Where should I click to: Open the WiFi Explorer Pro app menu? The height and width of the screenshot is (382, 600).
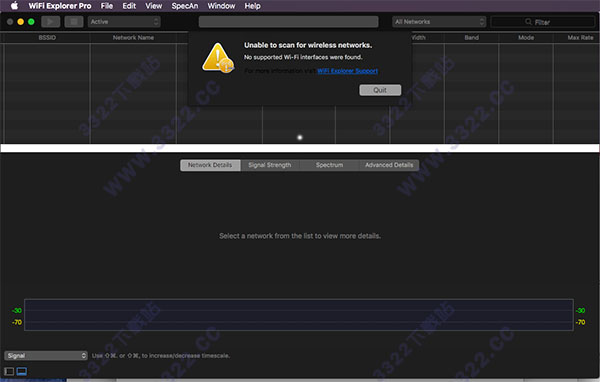(x=60, y=6)
